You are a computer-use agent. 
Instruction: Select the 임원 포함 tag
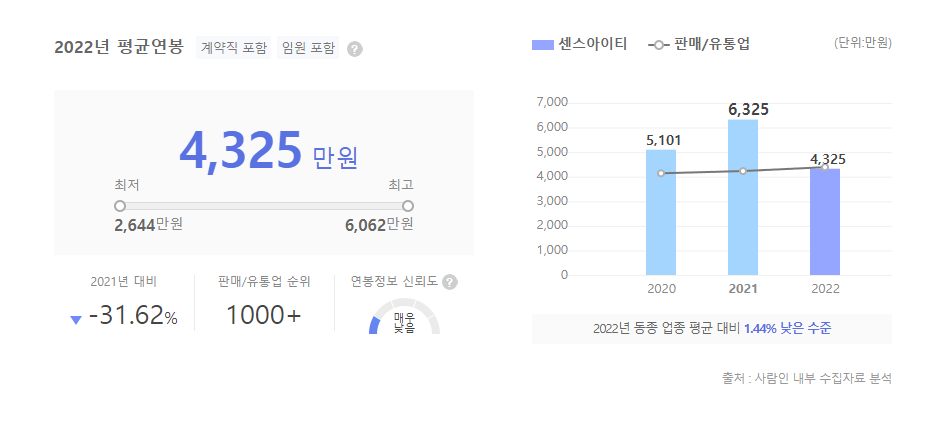click(x=308, y=48)
